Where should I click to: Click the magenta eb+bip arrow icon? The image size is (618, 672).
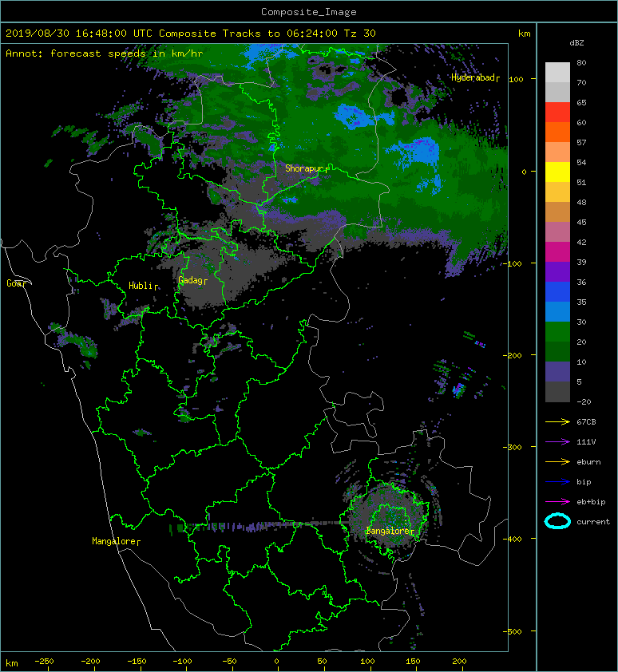pyautogui.click(x=557, y=501)
